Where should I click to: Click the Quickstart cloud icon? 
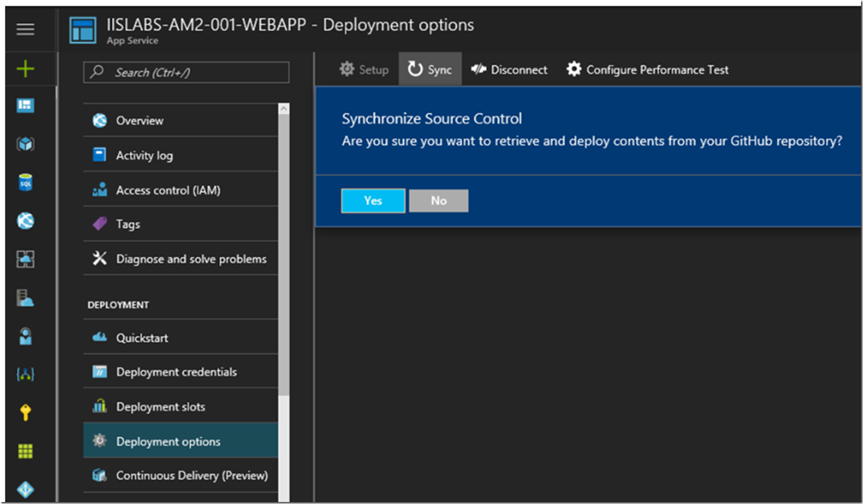click(x=100, y=337)
